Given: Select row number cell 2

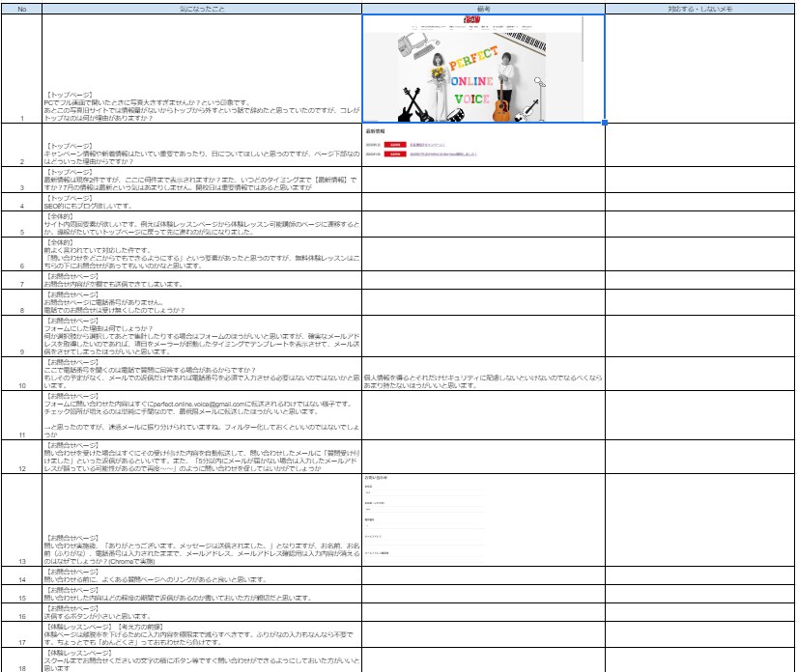Looking at the screenshot, I should [x=22, y=145].
